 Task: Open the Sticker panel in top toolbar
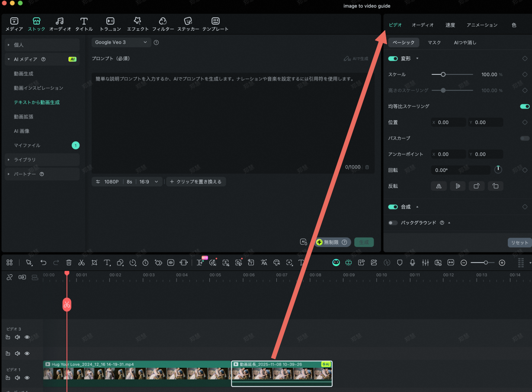[188, 24]
